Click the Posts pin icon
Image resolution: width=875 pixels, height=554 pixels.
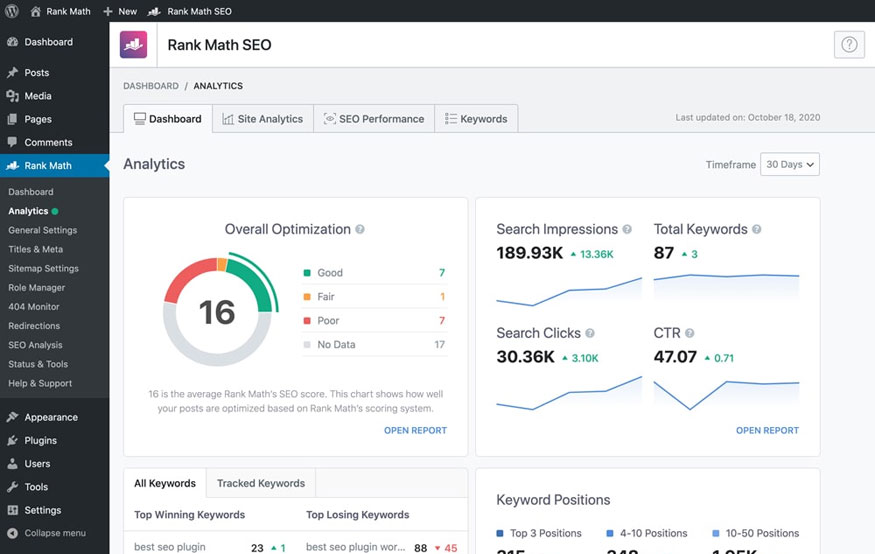tap(12, 73)
